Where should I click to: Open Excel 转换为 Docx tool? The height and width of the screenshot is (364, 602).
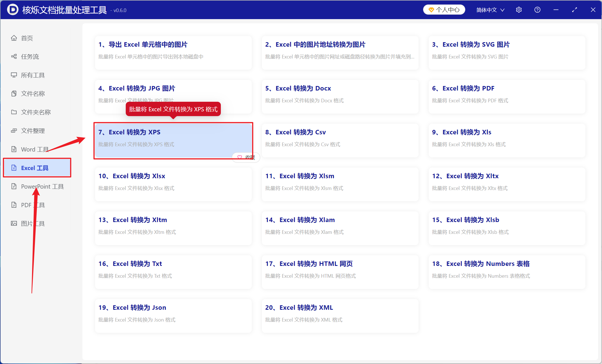[340, 97]
